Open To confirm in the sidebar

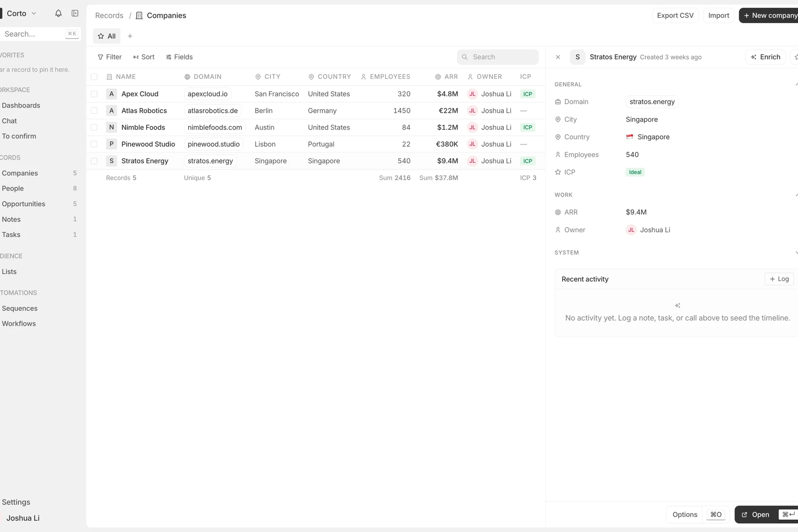[19, 136]
